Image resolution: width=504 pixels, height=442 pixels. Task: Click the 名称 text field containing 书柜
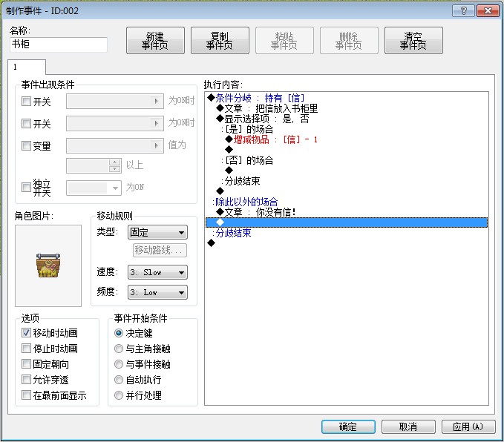59,44
